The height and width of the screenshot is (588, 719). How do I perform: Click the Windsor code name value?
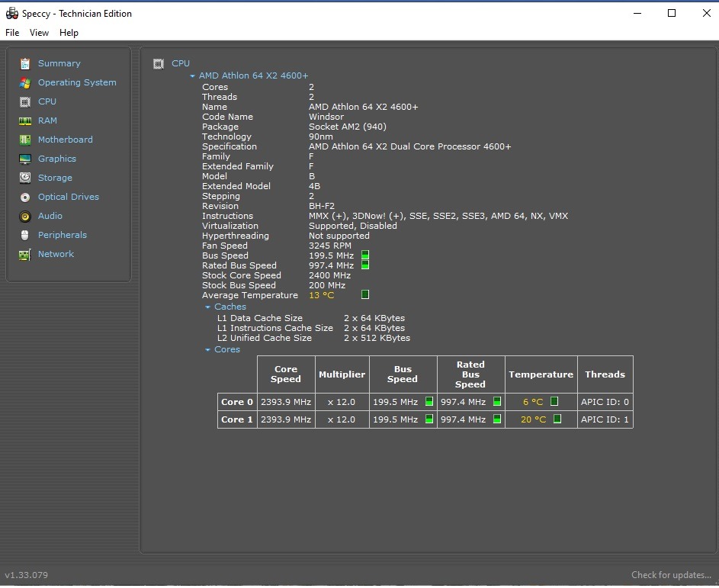pos(326,117)
